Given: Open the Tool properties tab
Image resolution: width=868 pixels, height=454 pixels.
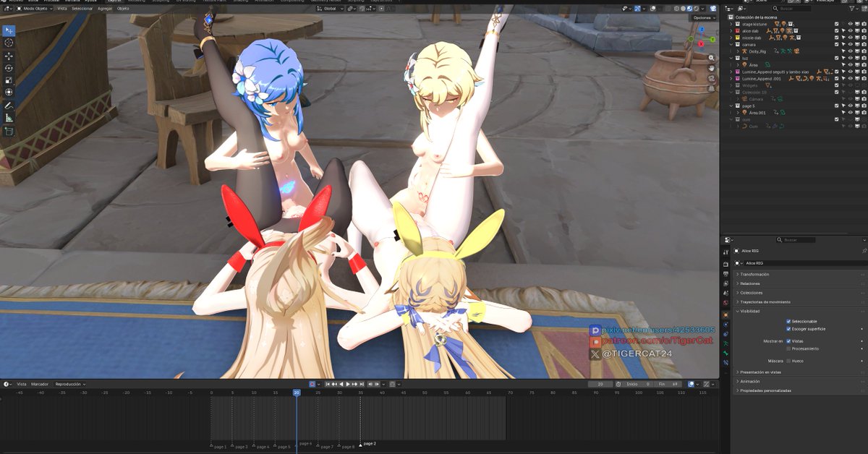Looking at the screenshot, I should point(726,252).
